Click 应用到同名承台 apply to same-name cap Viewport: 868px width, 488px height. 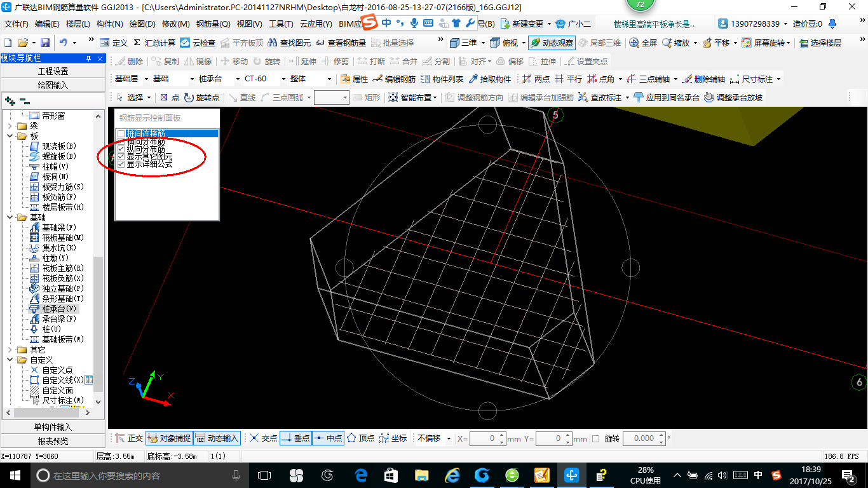[x=666, y=97]
